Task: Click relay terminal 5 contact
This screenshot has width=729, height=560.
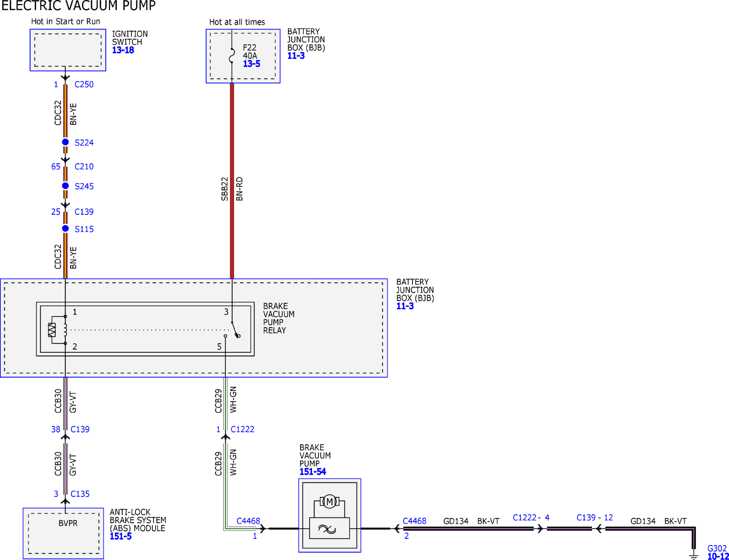Action: click(225, 336)
